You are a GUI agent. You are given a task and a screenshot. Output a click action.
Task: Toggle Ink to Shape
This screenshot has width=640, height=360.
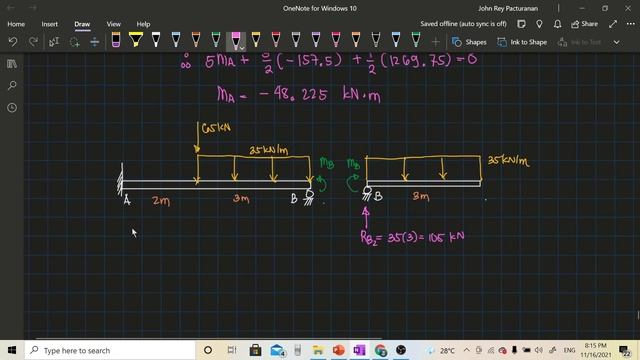(x=522, y=42)
